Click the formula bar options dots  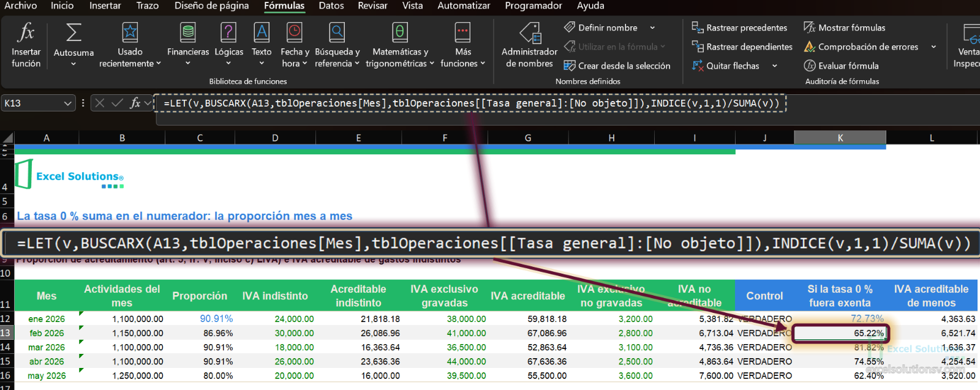[83, 103]
